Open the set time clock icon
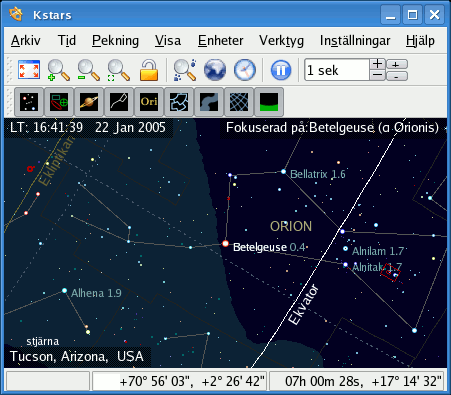The height and width of the screenshot is (395, 451). click(x=245, y=70)
